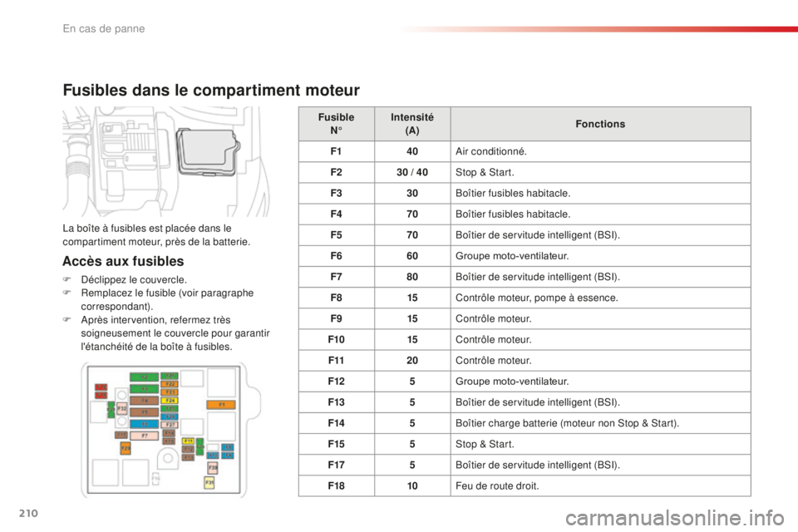Click table cell 'F13'
The image size is (798, 532).
click(x=337, y=401)
